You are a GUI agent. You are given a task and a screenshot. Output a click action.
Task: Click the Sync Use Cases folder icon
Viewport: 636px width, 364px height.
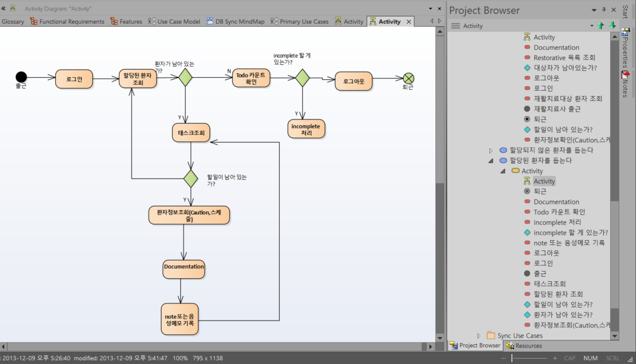[491, 335]
